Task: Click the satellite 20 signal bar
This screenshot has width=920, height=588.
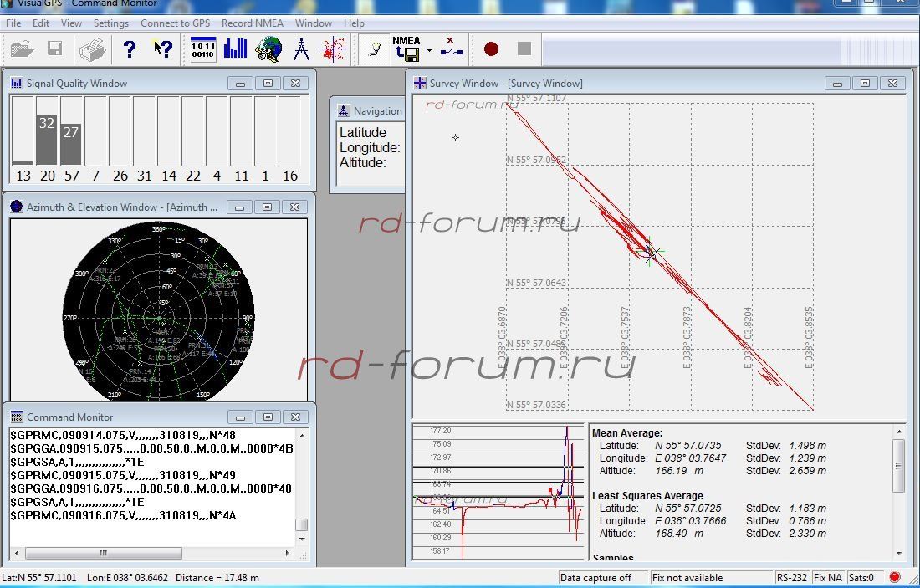Action: click(x=47, y=139)
